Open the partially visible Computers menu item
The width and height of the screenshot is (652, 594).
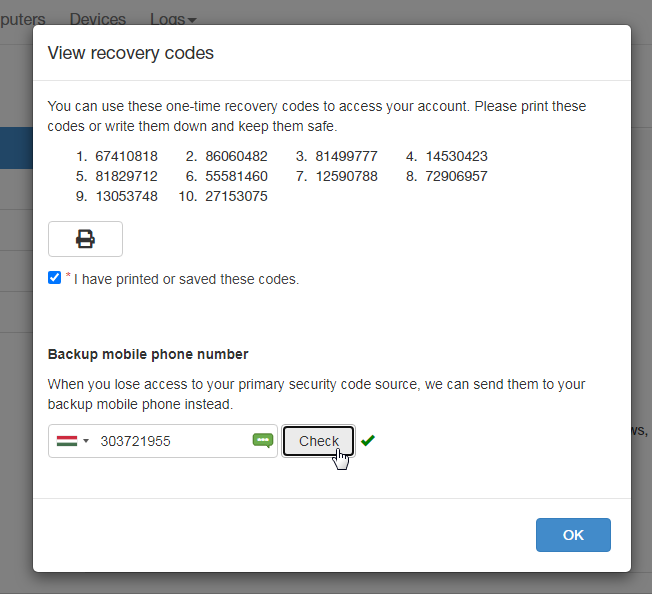coord(22,20)
